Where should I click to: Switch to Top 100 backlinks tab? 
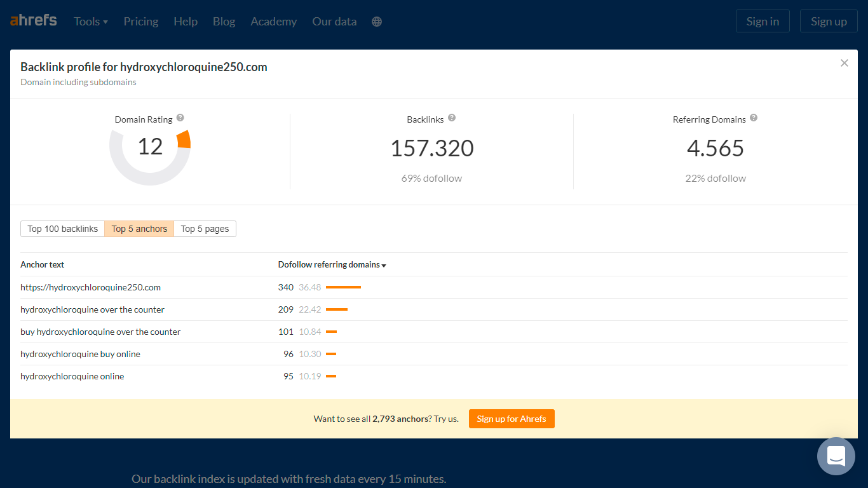(x=63, y=229)
